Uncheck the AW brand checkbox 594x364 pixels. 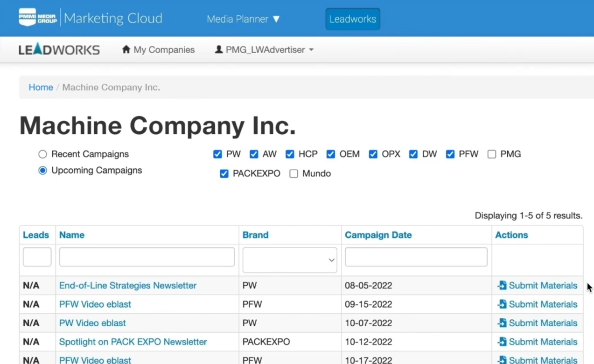click(x=254, y=154)
